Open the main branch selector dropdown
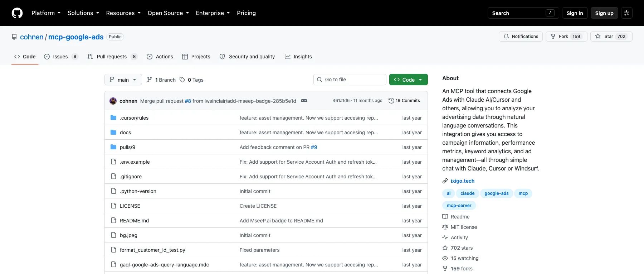 coord(123,80)
